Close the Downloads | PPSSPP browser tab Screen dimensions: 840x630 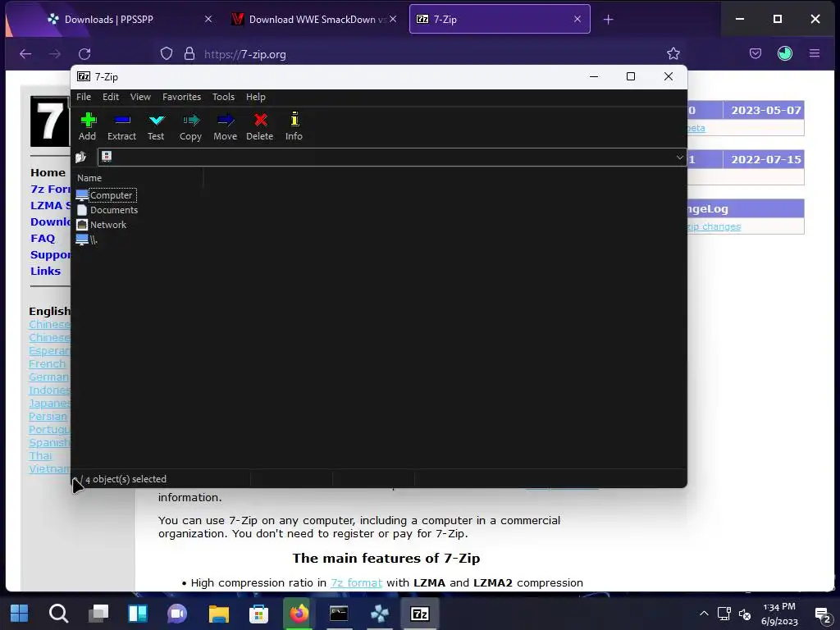tap(208, 20)
